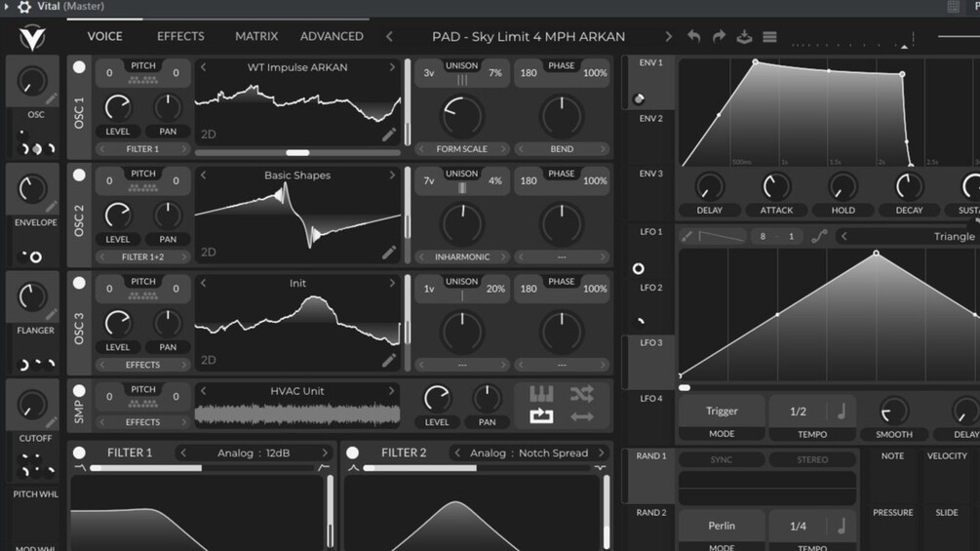Toggle the SMP sampler on/off
This screenshot has width=980, height=551.
point(79,391)
